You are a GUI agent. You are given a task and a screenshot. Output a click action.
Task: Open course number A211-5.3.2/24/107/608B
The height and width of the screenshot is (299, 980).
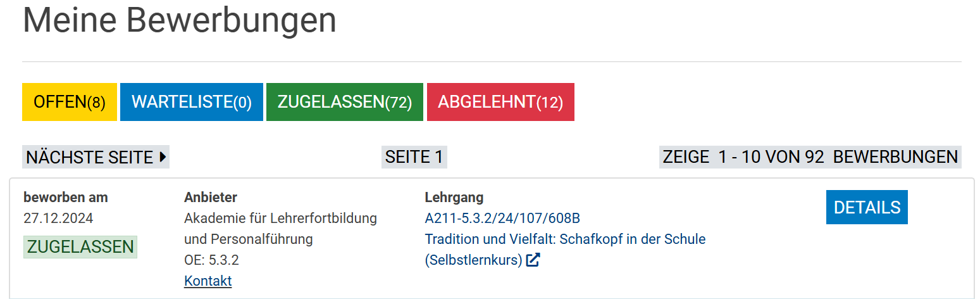[502, 219]
